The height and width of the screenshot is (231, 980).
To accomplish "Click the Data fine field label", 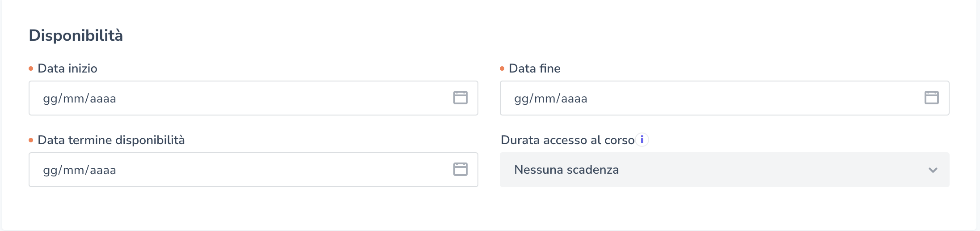I will tap(534, 68).
